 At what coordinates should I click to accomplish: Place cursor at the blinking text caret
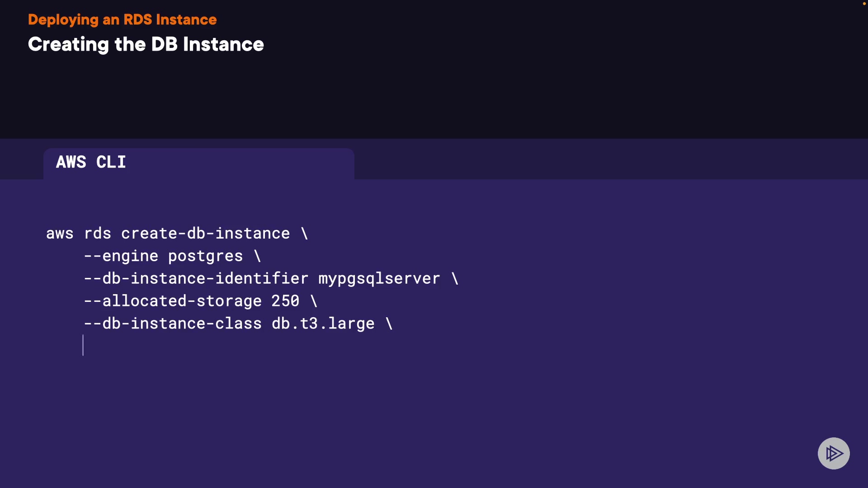(x=83, y=345)
